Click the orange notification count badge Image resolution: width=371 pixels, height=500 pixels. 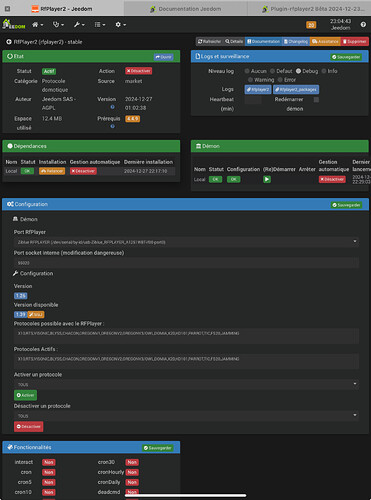(311, 25)
